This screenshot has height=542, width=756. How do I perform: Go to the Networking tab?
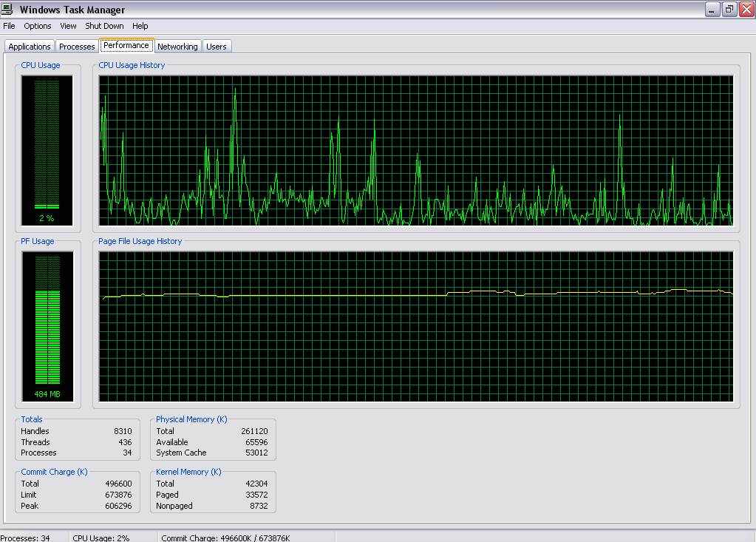coord(177,47)
